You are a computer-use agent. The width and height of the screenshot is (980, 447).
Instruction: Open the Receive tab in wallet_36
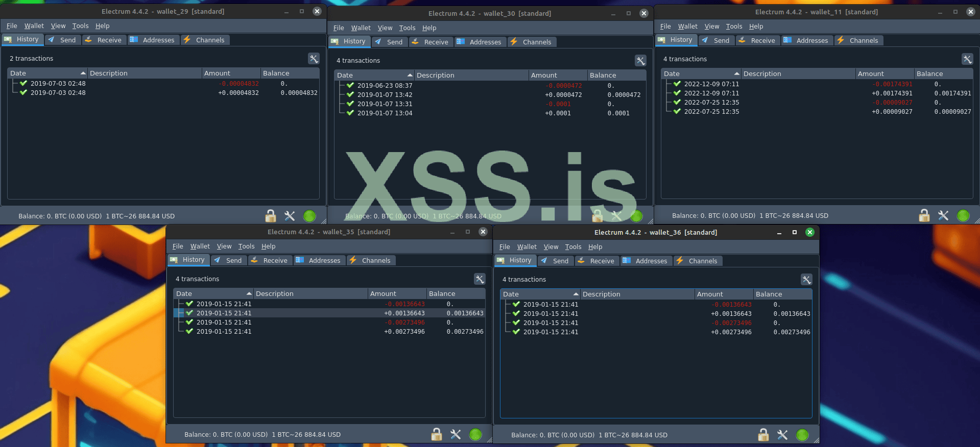pyautogui.click(x=596, y=261)
